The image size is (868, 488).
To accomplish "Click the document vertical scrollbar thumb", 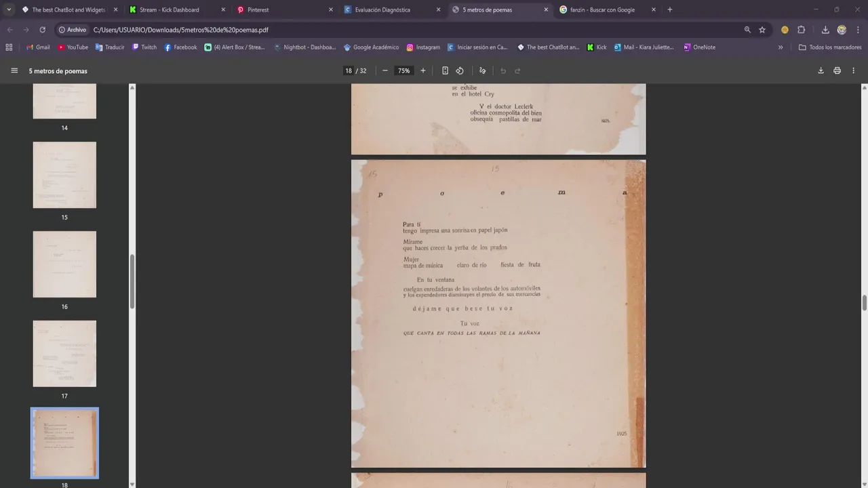I will [864, 303].
